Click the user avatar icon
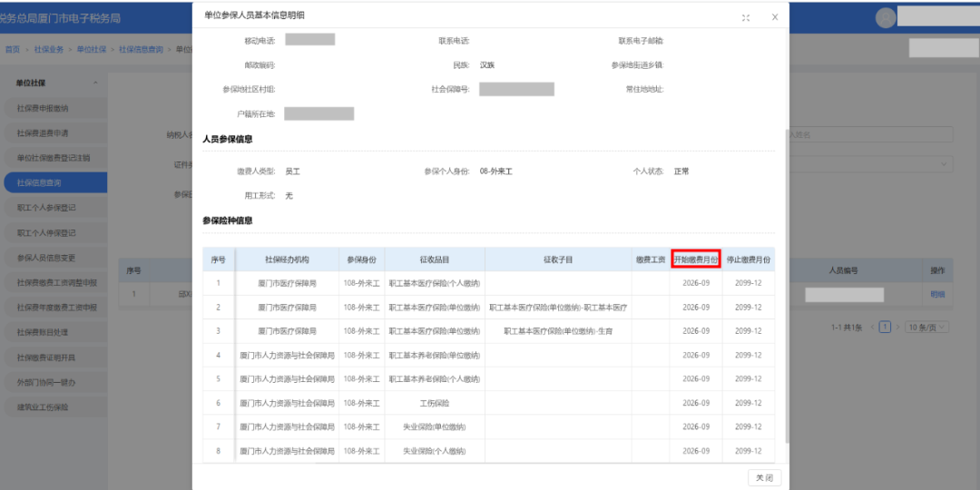The width and height of the screenshot is (980, 490). (886, 18)
